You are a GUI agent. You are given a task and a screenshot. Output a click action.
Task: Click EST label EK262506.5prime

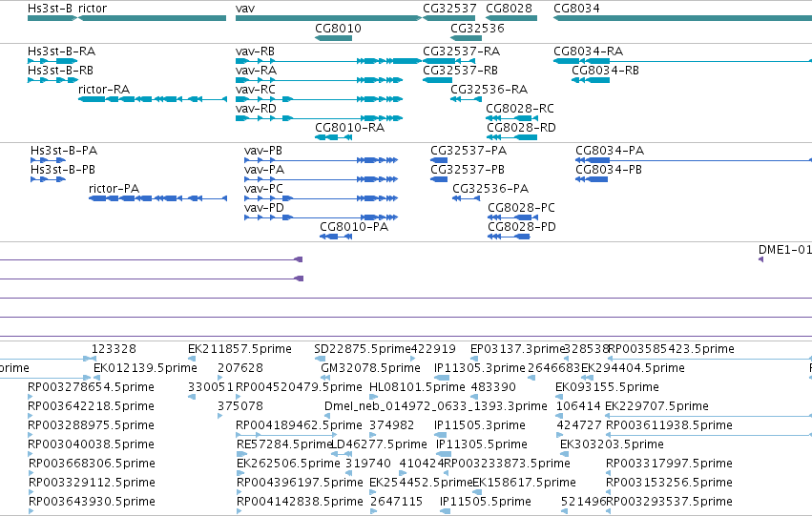pos(288,464)
